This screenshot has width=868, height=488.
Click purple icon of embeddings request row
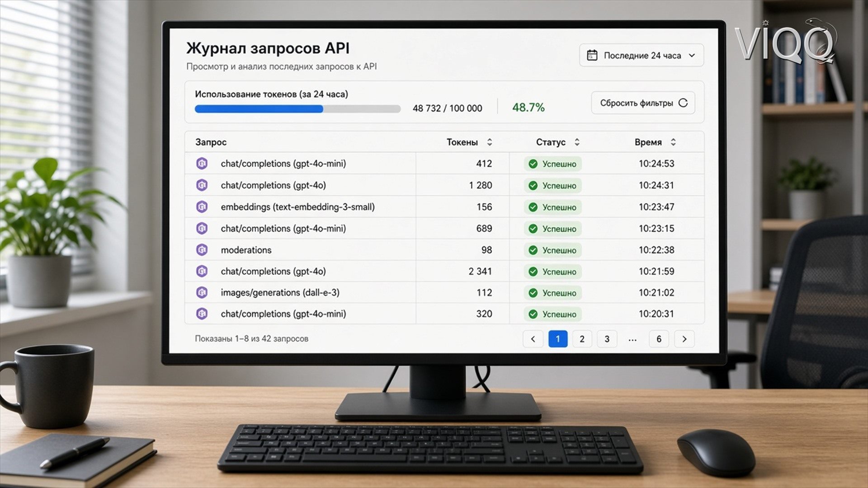pos(202,207)
